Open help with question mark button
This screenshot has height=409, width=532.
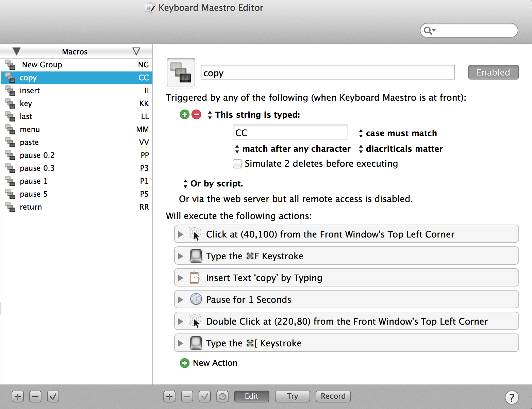pyautogui.click(x=512, y=397)
